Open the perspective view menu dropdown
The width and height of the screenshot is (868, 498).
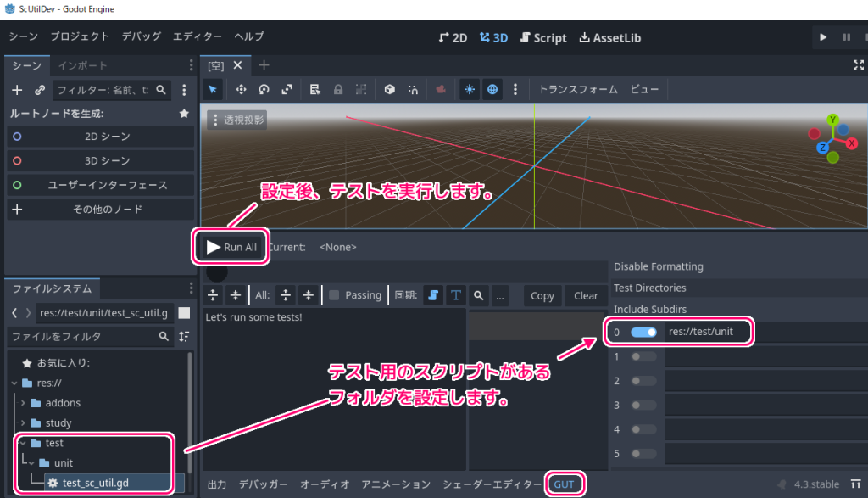pyautogui.click(x=237, y=120)
